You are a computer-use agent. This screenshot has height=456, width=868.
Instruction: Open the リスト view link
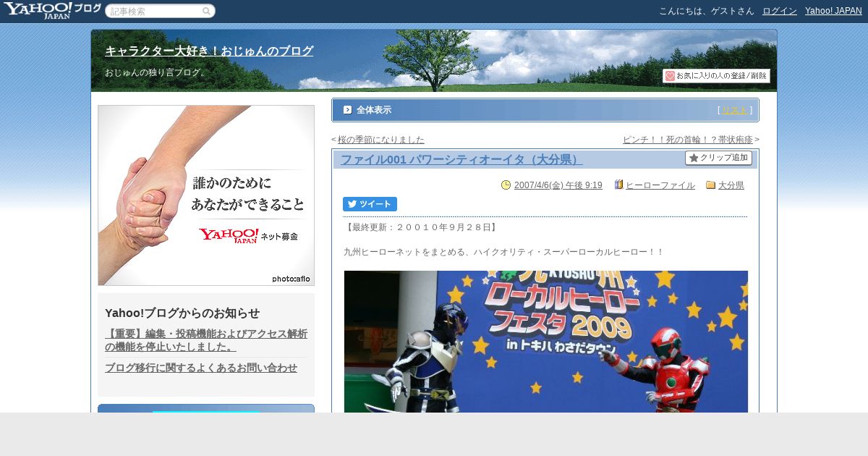click(x=735, y=110)
